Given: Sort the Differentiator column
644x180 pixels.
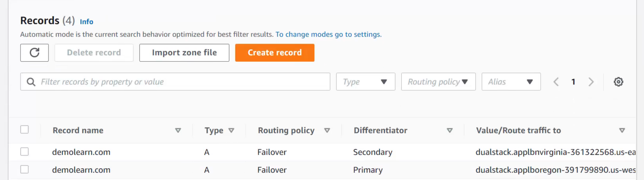Looking at the screenshot, I should [x=449, y=130].
